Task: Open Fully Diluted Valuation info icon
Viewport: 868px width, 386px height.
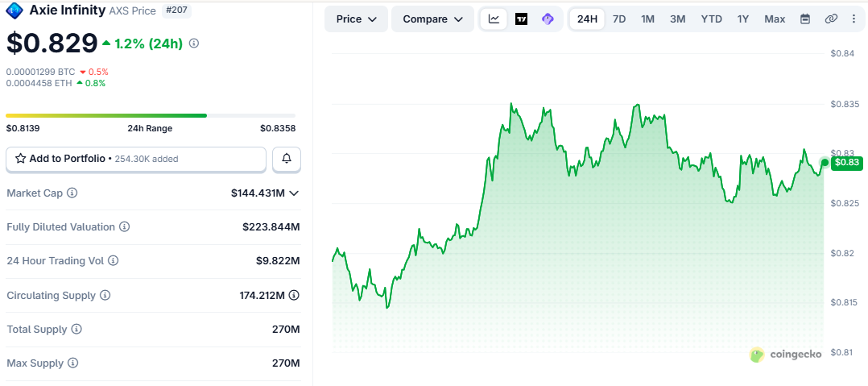Action: coord(125,227)
